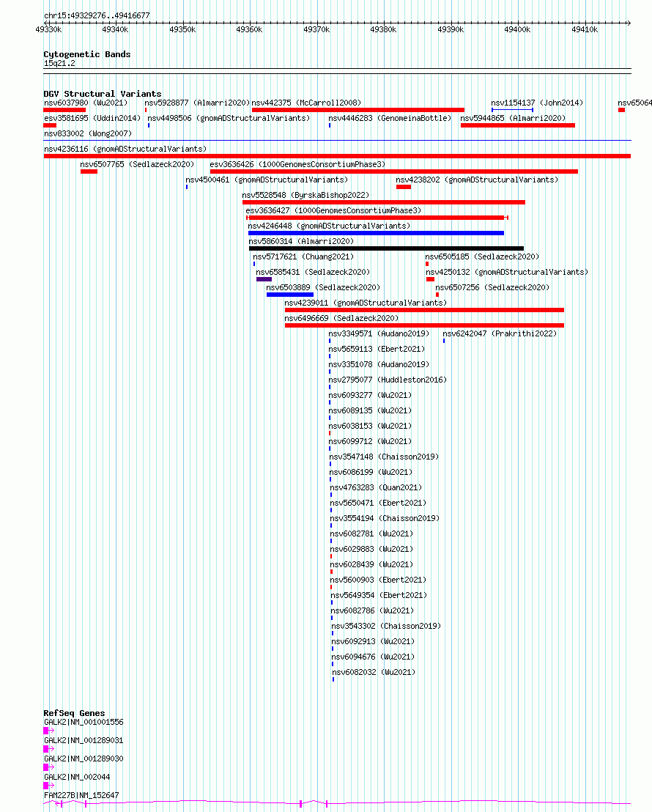Click the red bar under esv3581695
This screenshot has height=812, width=652.
pos(50,125)
